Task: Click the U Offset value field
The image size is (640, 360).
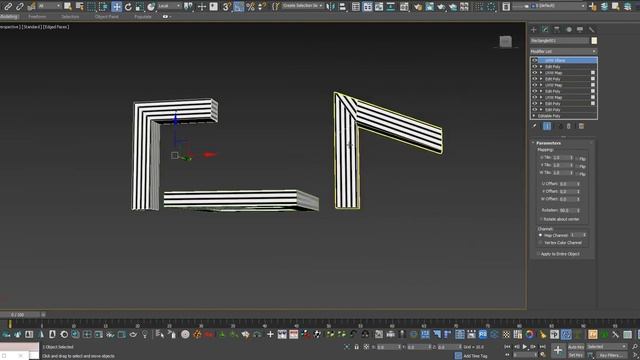Action: 568,184
